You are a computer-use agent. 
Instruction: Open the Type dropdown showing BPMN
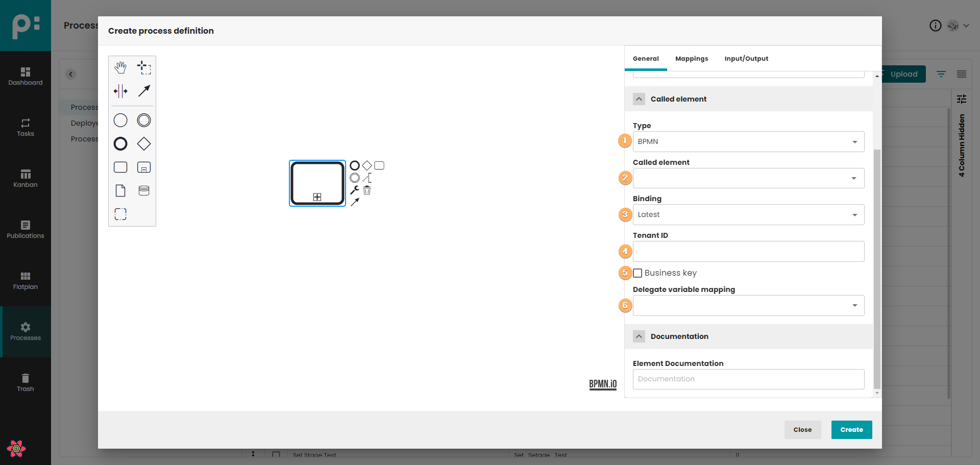[x=748, y=142]
